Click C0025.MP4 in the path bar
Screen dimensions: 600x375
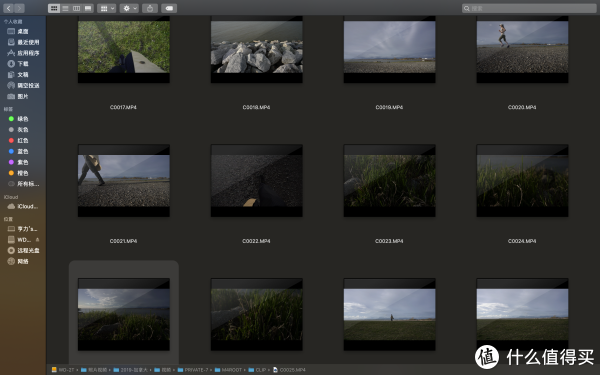pos(289,370)
